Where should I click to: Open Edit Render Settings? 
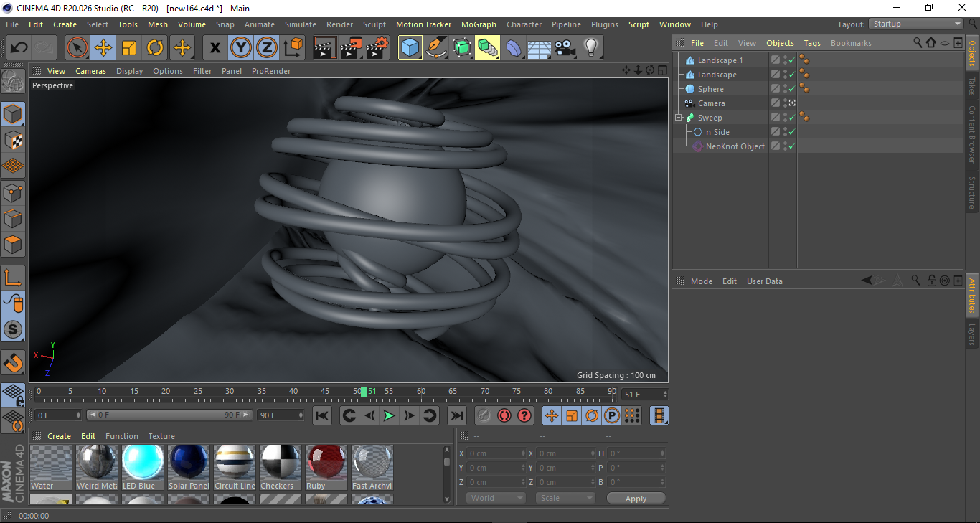pyautogui.click(x=377, y=48)
